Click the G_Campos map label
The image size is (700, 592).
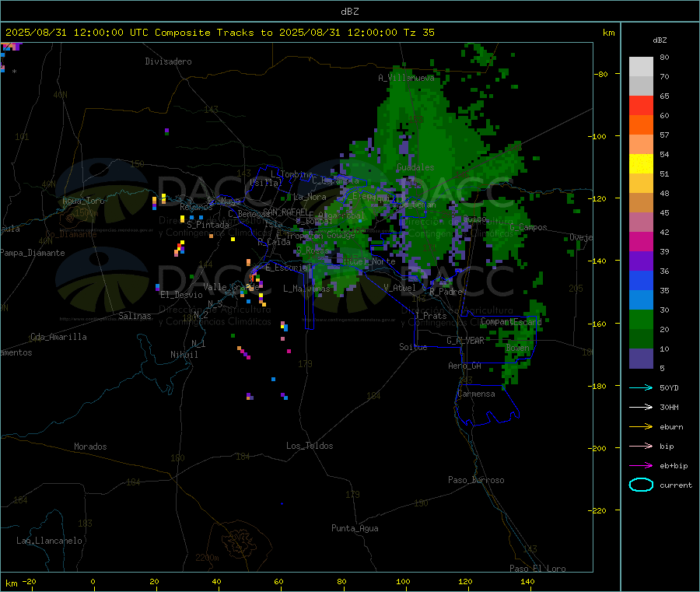click(x=528, y=227)
